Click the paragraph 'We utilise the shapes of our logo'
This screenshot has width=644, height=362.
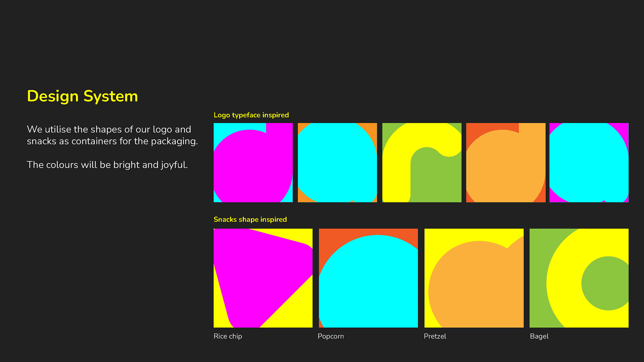coord(112,135)
